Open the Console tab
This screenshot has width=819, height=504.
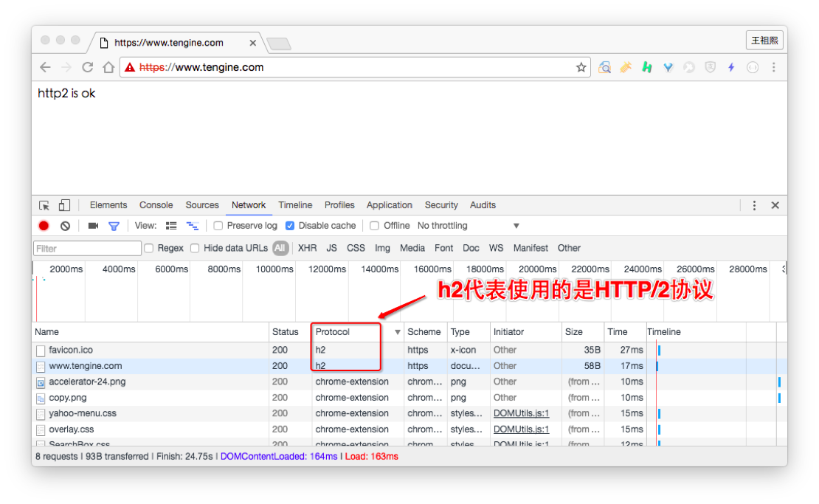[x=156, y=205]
